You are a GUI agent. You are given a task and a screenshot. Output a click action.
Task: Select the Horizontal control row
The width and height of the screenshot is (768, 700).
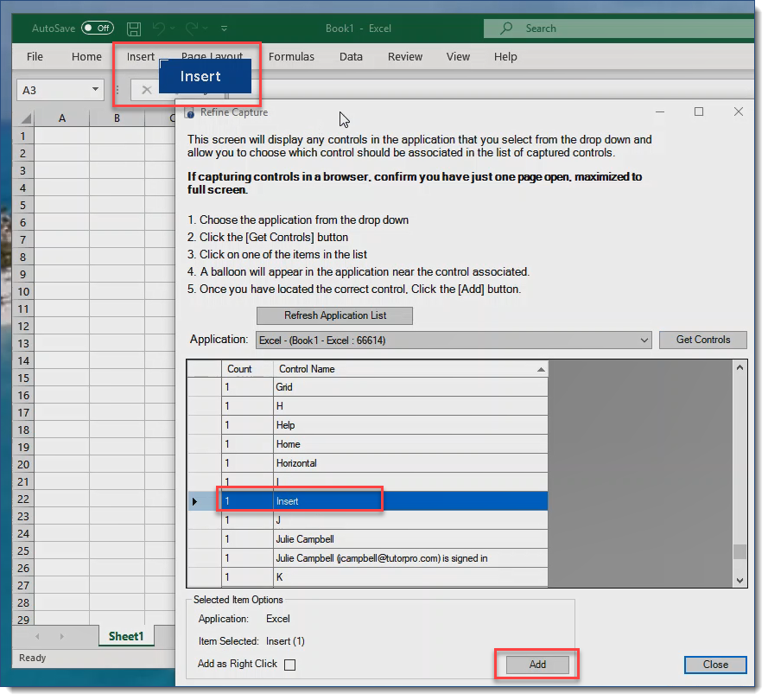point(368,463)
